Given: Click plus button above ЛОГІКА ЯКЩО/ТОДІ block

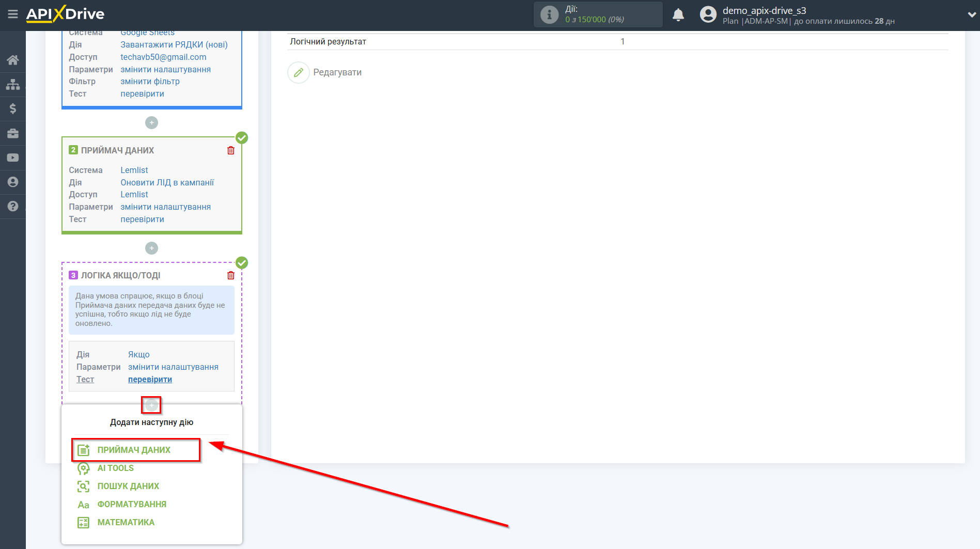Looking at the screenshot, I should coord(151,248).
